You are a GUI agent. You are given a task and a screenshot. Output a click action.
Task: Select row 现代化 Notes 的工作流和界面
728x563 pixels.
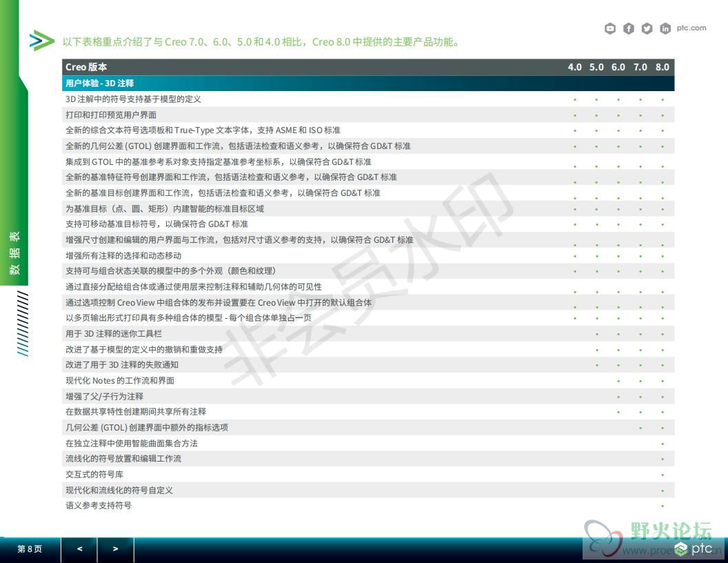tap(368, 380)
